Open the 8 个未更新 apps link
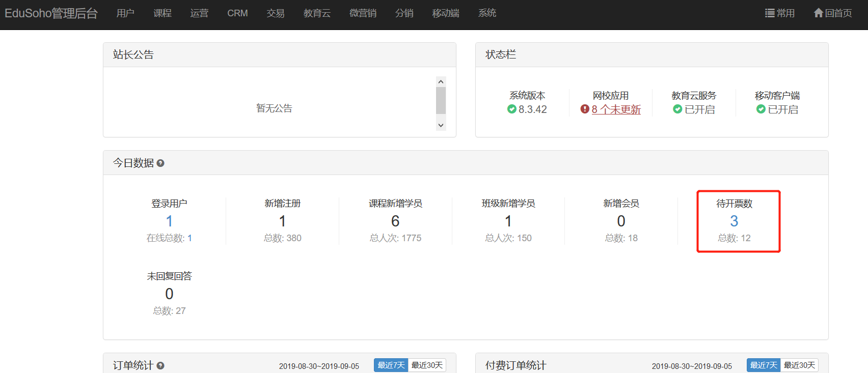 click(616, 109)
